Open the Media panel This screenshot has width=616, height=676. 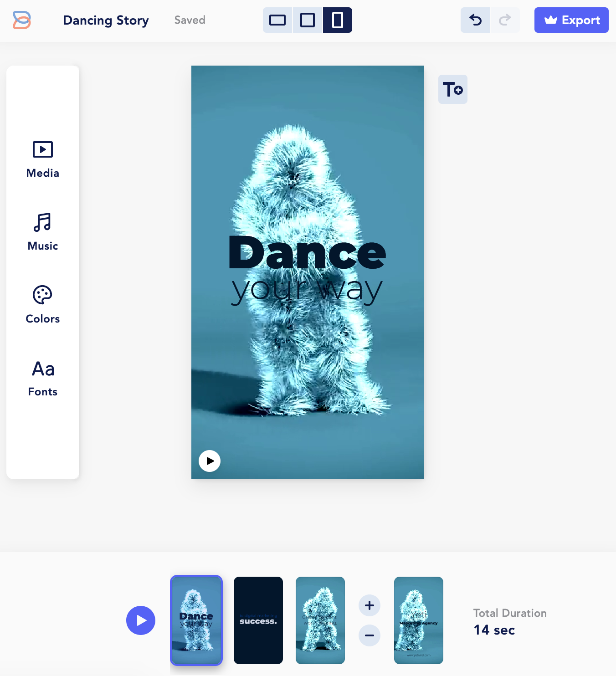pos(43,159)
